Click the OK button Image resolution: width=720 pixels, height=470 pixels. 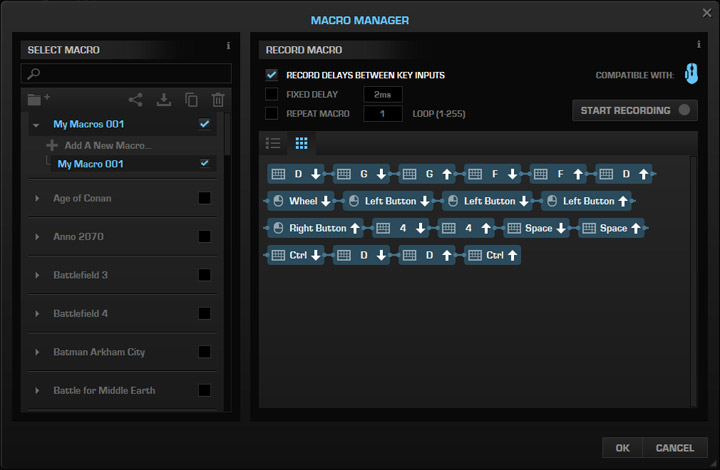coord(622,448)
